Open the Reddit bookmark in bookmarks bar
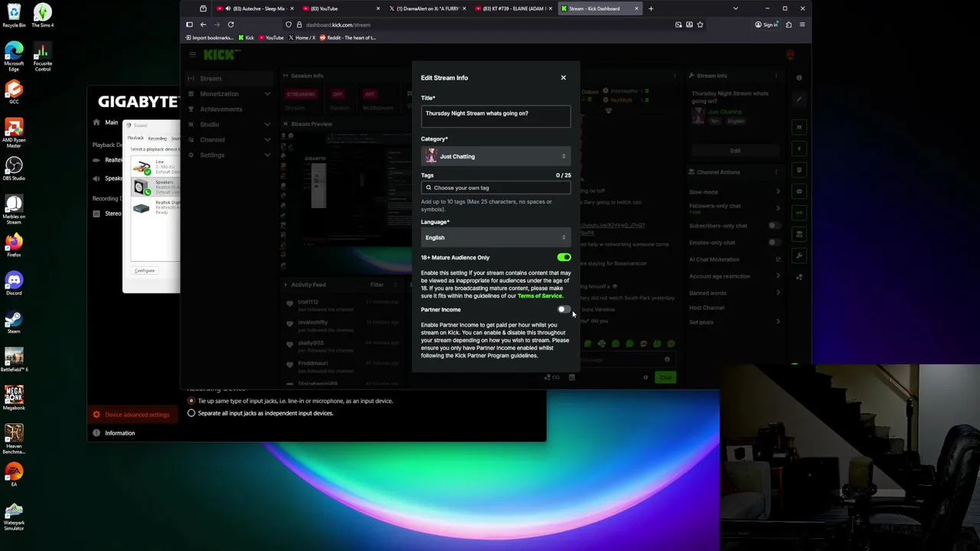 (347, 37)
